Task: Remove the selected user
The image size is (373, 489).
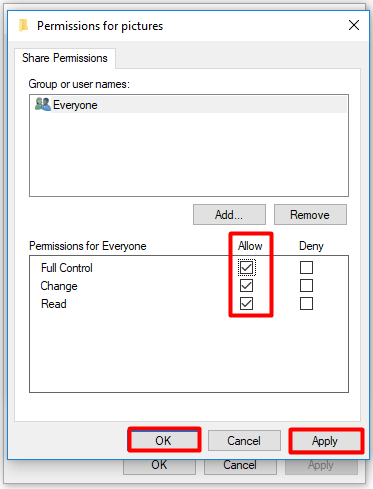Action: click(310, 215)
